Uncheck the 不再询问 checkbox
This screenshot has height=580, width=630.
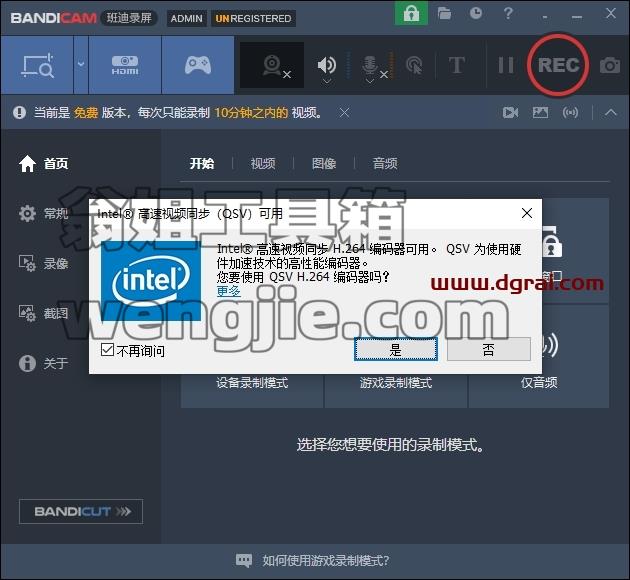tap(107, 350)
